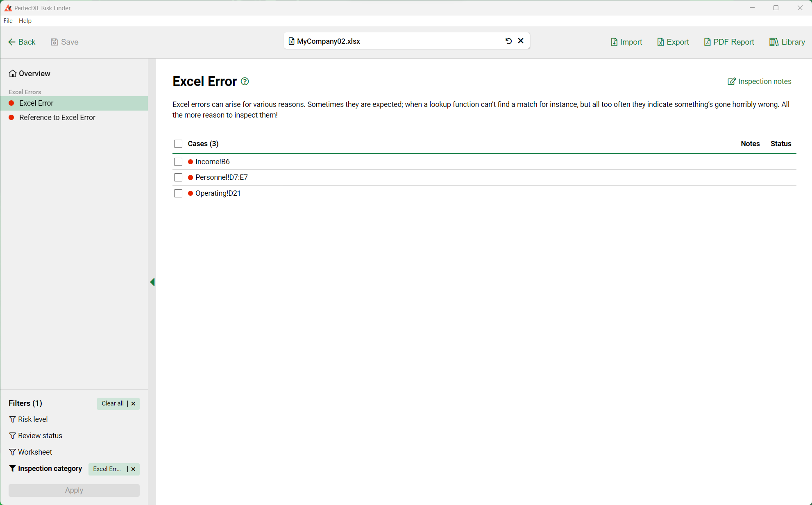Viewport: 812px width, 505px height.
Task: Check the Operating!D21 error case checkbox
Action: (x=178, y=193)
